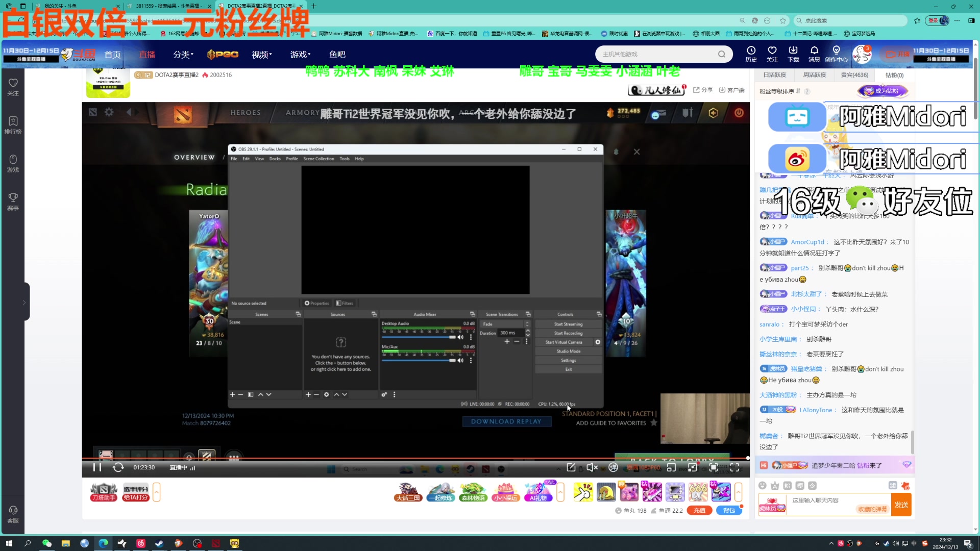Image resolution: width=980 pixels, height=551 pixels.
Task: Go to 首页 home tab
Action: (112, 55)
